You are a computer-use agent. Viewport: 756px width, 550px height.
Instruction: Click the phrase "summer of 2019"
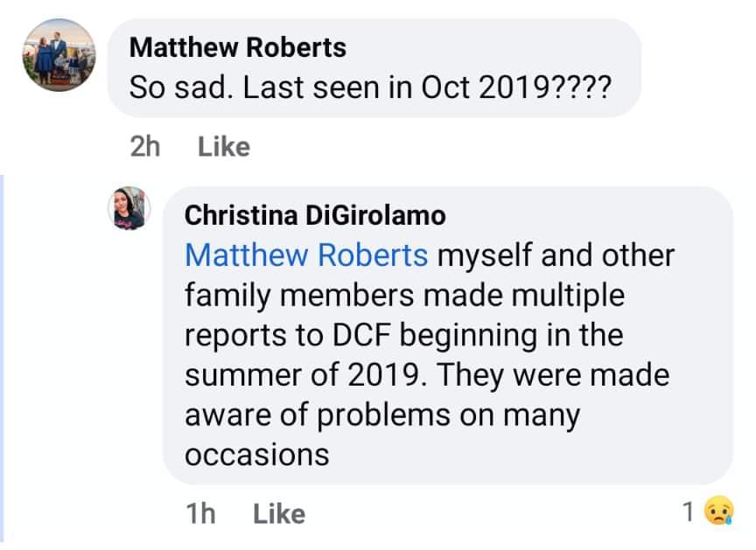point(304,376)
